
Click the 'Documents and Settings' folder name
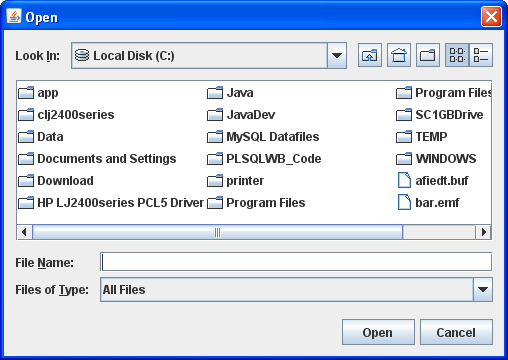coord(107,159)
